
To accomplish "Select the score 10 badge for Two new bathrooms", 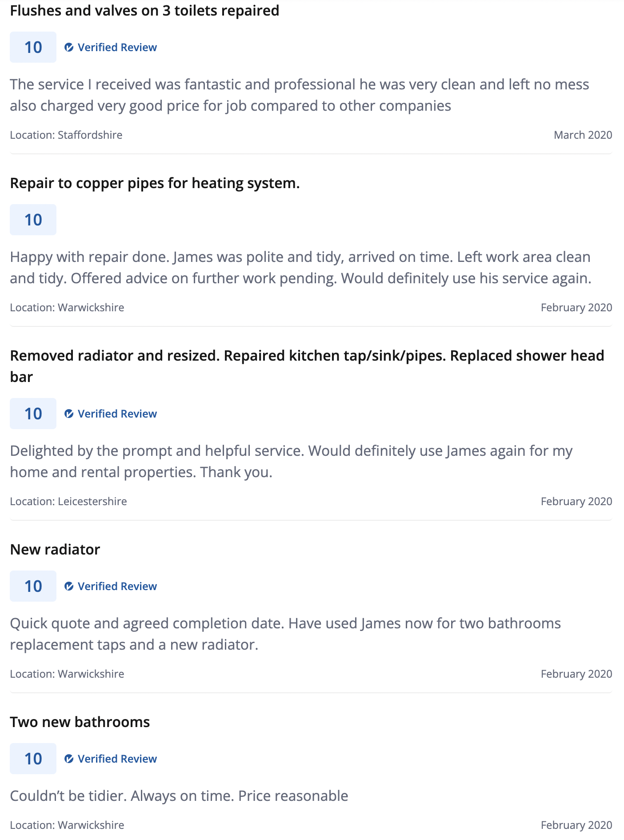I will pyautogui.click(x=33, y=759).
